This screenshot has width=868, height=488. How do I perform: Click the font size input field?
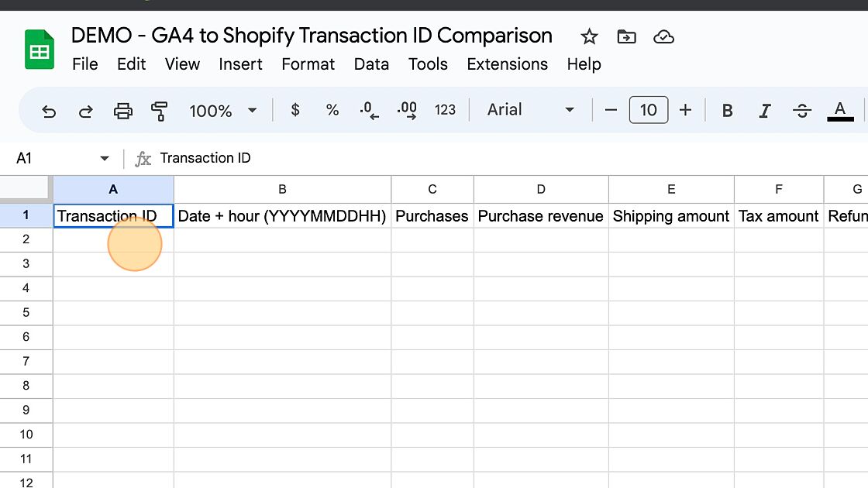pyautogui.click(x=648, y=110)
